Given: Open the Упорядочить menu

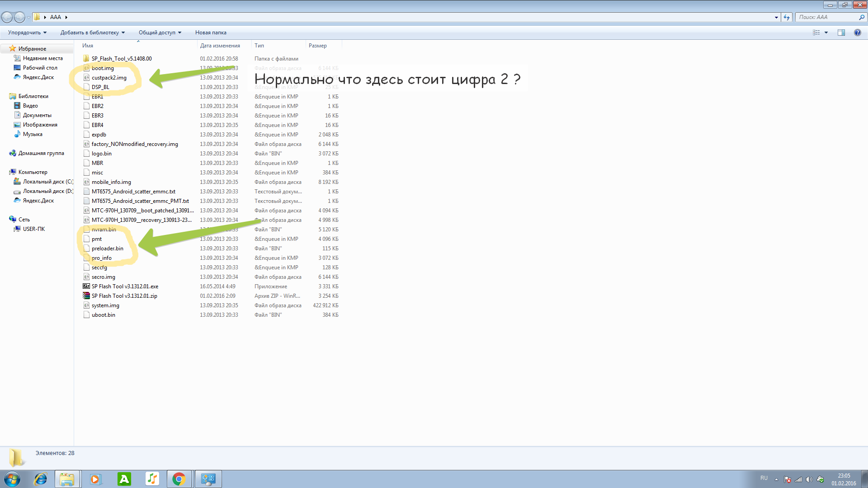Looking at the screenshot, I should point(27,33).
